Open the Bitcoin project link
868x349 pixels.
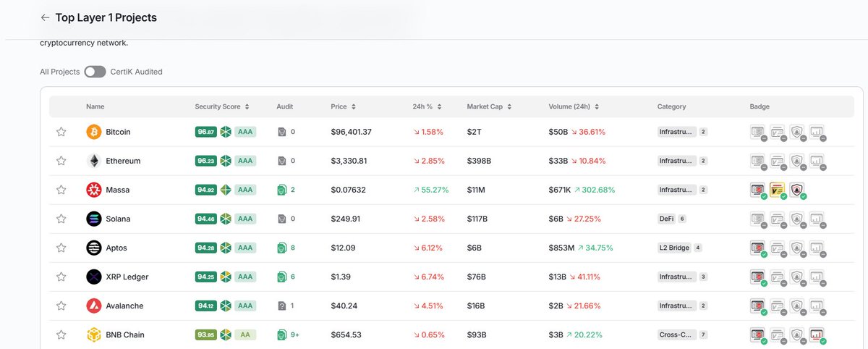pos(119,132)
